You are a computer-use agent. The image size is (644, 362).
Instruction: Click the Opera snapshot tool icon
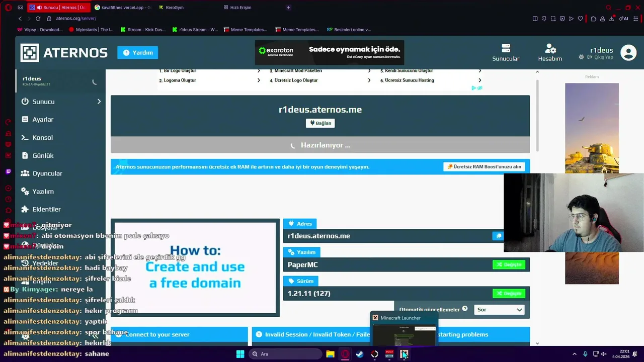tap(553, 19)
